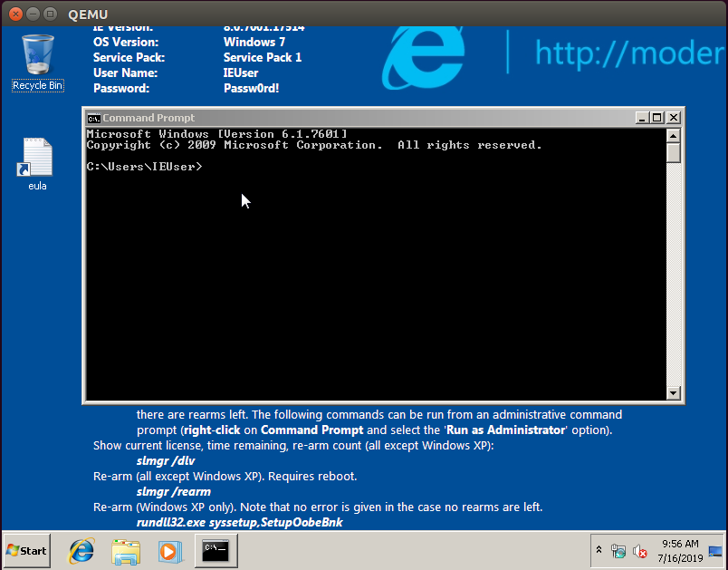Click the 'Microsoft Windows [Version 6.1.7601]' line
728x570 pixels.
click(x=216, y=134)
